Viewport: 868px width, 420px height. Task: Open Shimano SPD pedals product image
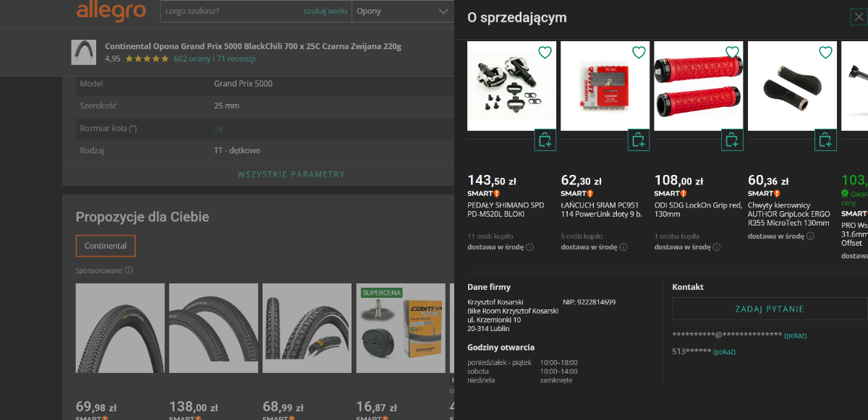[x=512, y=86]
